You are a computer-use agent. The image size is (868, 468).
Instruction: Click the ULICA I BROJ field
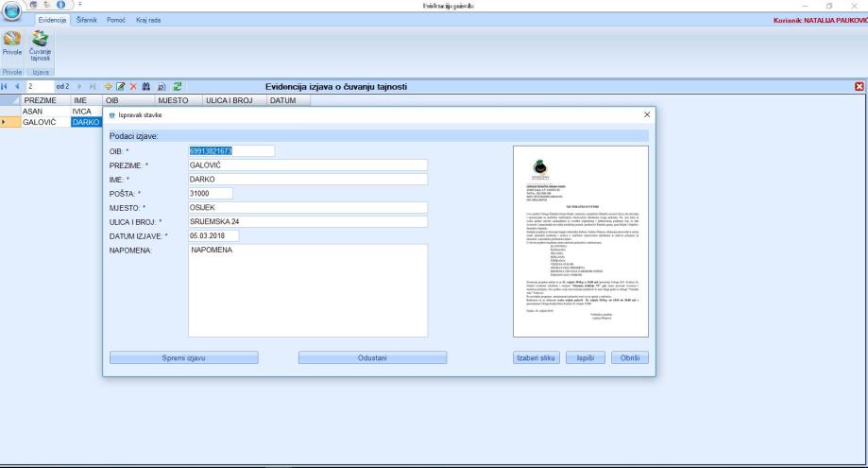point(308,221)
